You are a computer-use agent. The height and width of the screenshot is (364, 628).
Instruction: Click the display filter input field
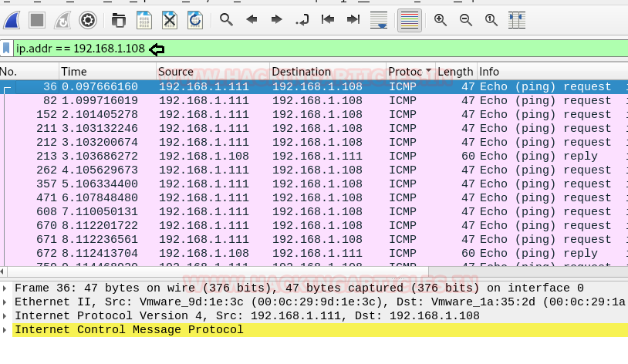point(320,49)
